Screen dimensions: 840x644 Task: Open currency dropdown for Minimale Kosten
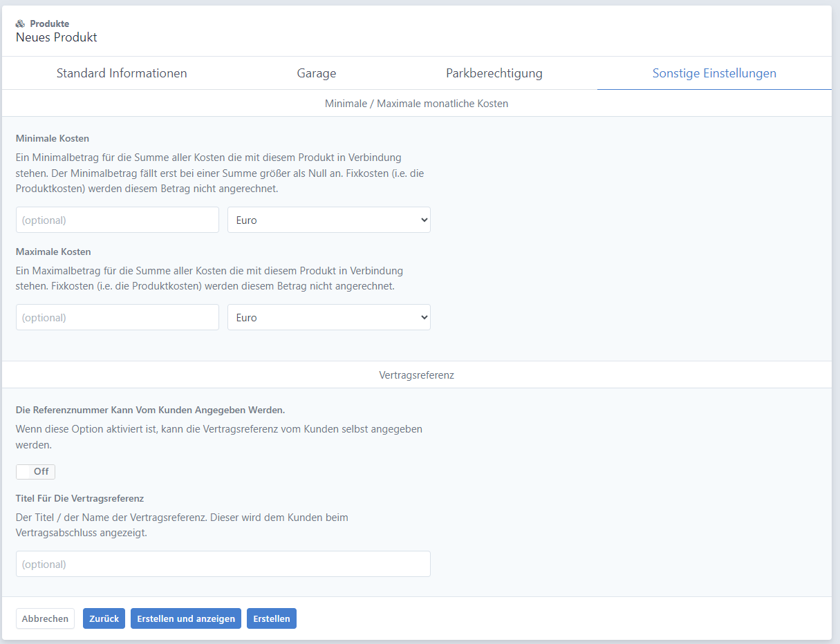tap(329, 220)
